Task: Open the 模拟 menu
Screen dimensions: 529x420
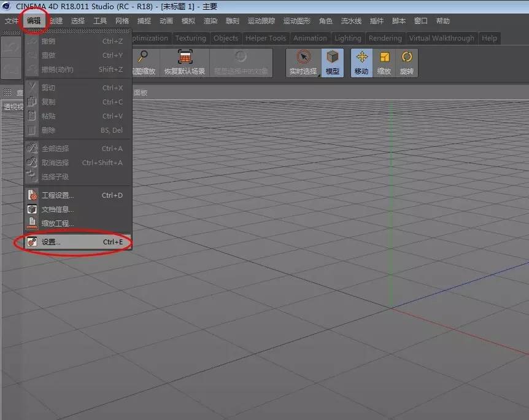Action: (x=188, y=21)
